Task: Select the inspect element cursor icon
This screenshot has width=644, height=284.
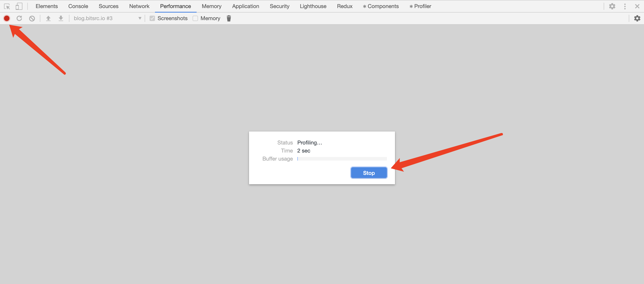Action: 7,6
